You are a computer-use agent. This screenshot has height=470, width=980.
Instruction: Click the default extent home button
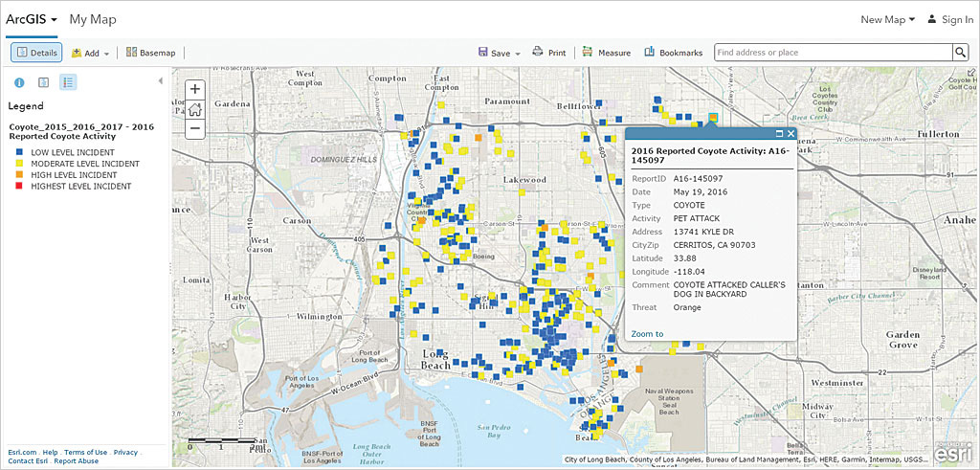pos(195,109)
